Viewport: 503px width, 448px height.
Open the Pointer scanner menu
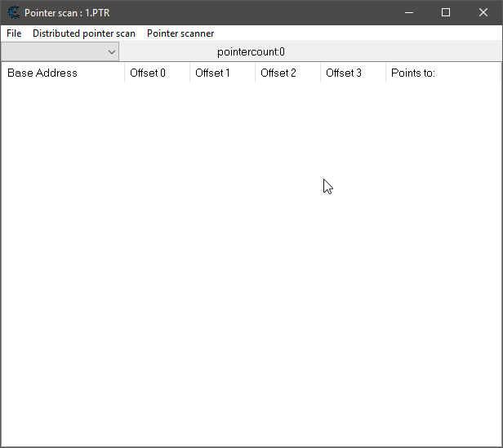180,33
